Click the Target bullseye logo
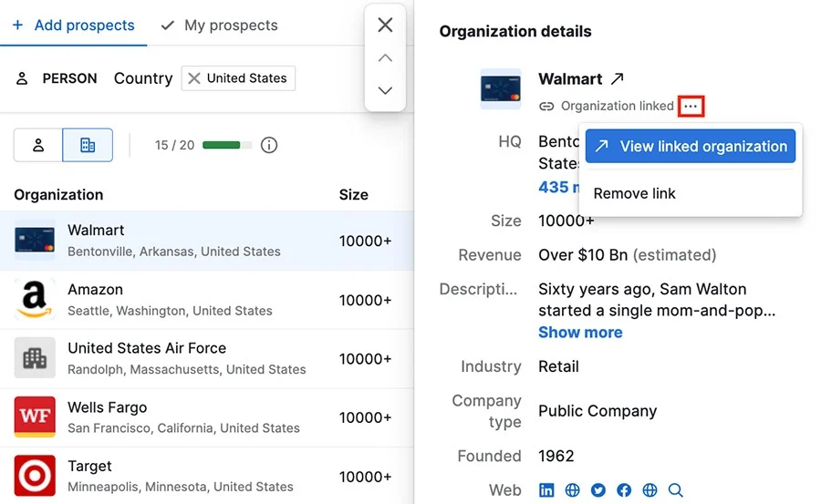The height and width of the screenshot is (504, 821). (x=35, y=476)
